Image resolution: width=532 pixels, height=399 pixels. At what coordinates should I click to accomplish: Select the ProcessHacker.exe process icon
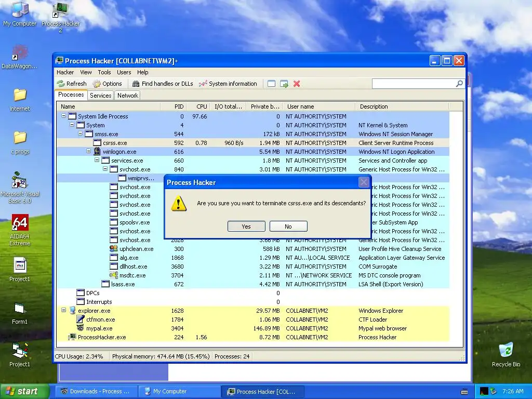point(72,337)
